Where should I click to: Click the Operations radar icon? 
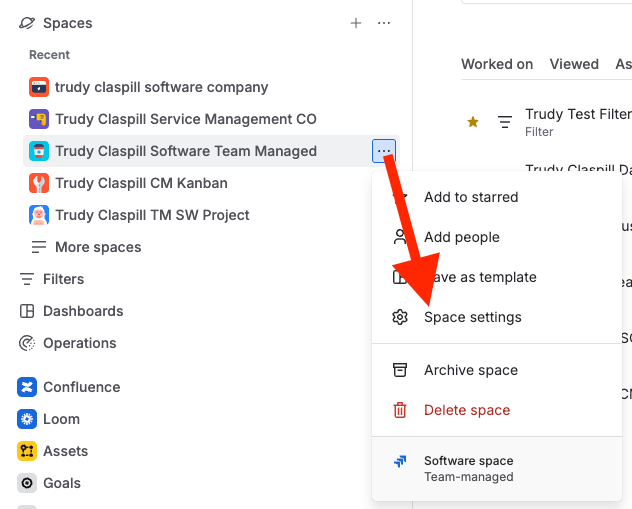click(27, 343)
